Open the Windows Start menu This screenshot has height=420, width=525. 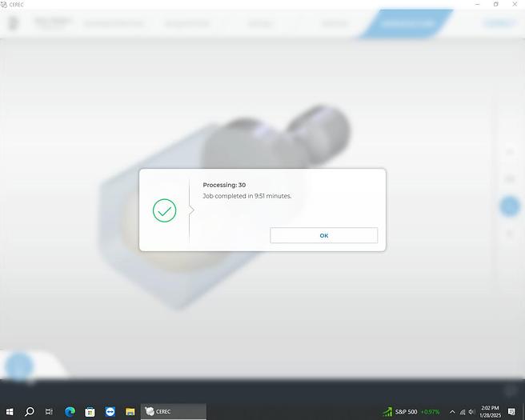9,411
